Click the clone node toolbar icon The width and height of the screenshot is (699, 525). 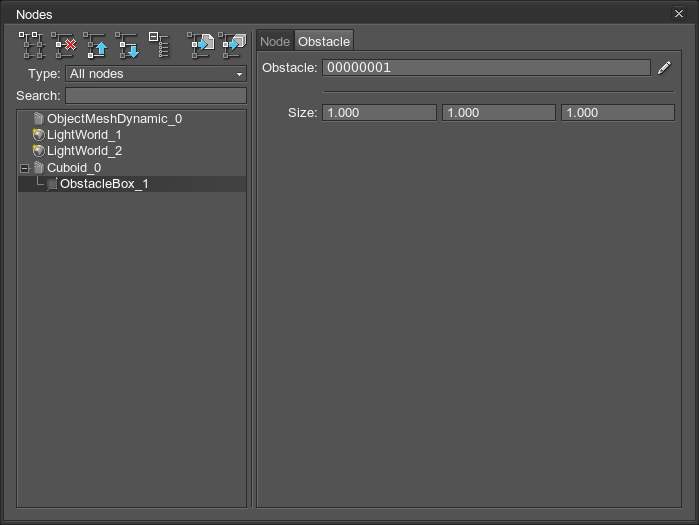[31, 45]
